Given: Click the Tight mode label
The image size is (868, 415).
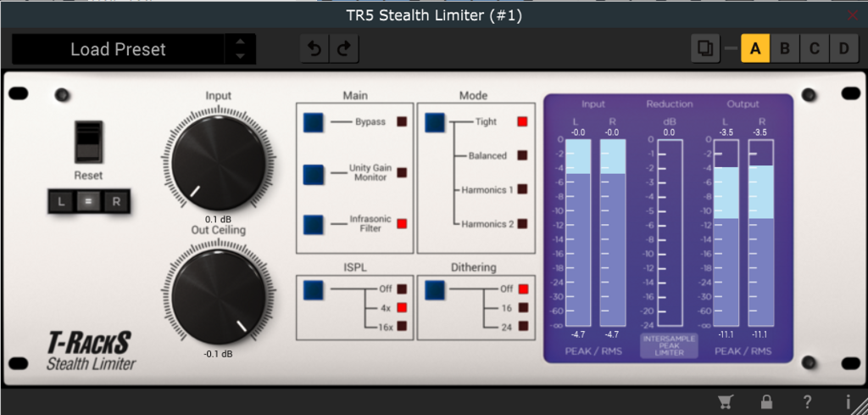Looking at the screenshot, I should click(486, 122).
